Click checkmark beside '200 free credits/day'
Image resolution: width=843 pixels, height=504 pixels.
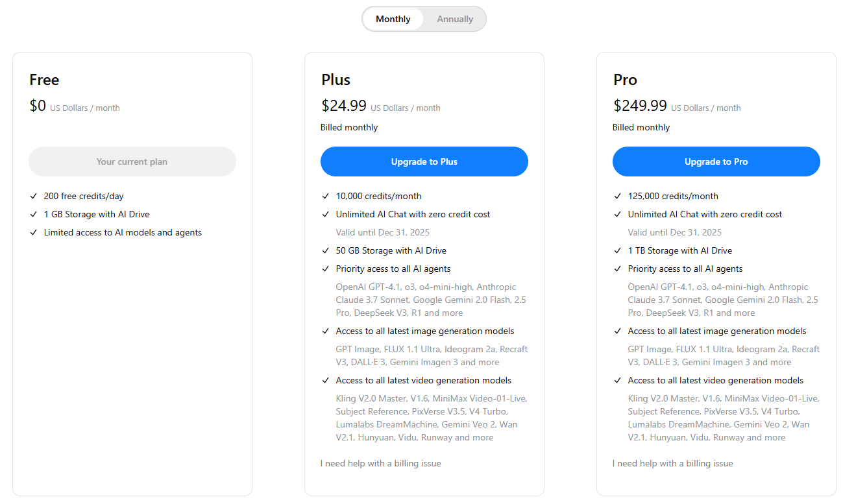point(34,196)
